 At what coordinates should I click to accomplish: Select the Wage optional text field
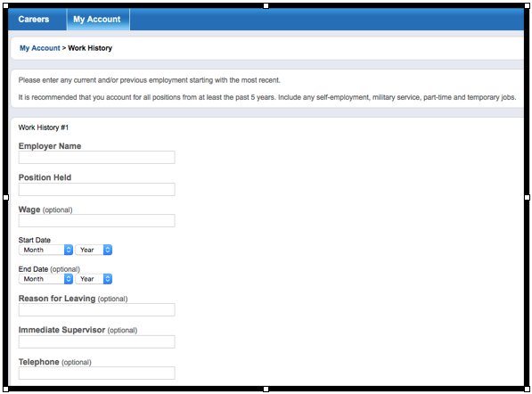[97, 220]
